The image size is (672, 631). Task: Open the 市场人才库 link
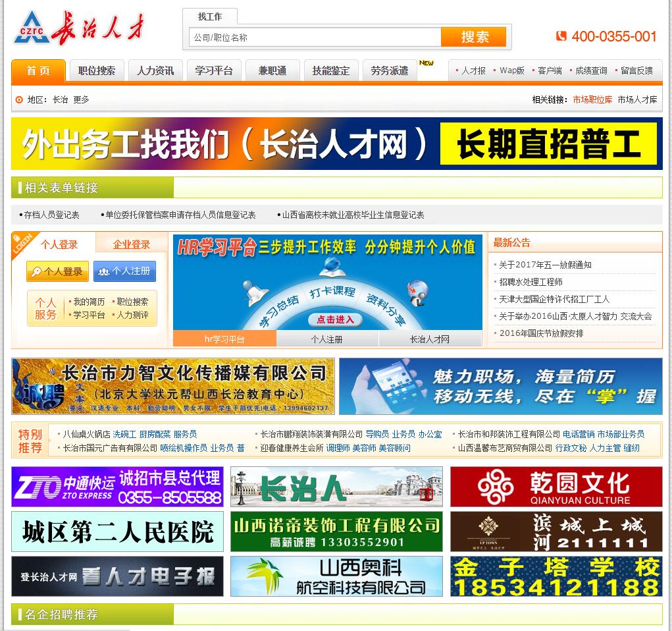point(637,99)
